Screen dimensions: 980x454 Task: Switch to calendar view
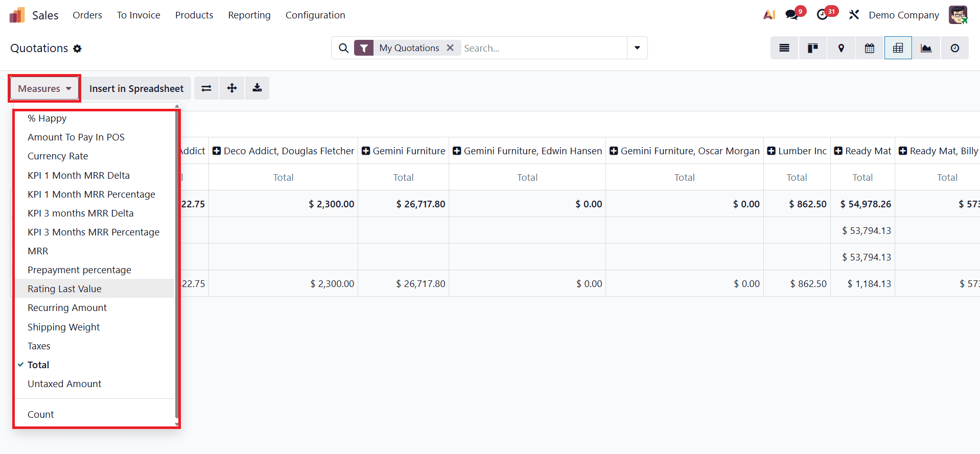(x=869, y=48)
